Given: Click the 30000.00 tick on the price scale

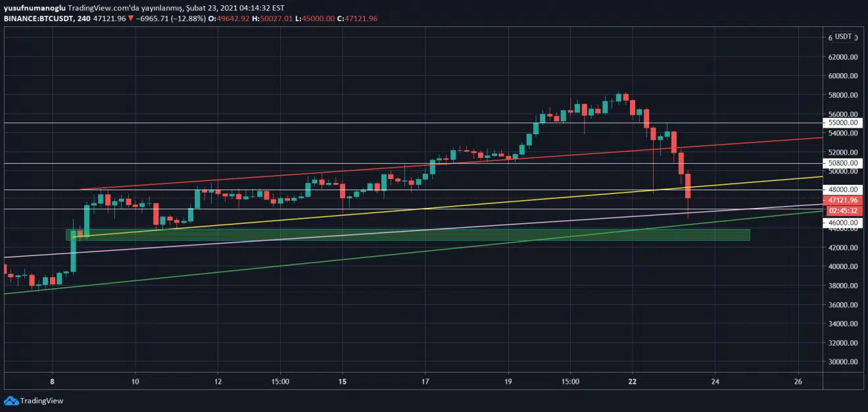Looking at the screenshot, I should pos(842,362).
